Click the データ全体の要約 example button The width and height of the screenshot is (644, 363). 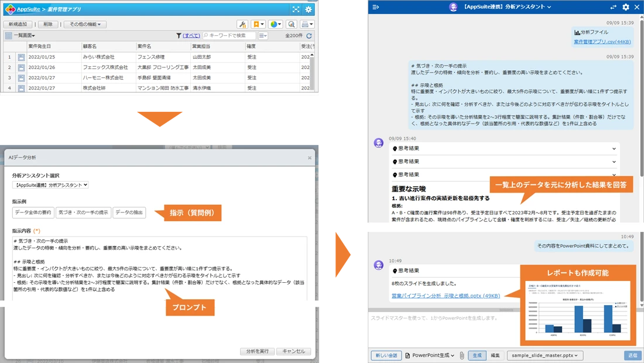pos(33,213)
